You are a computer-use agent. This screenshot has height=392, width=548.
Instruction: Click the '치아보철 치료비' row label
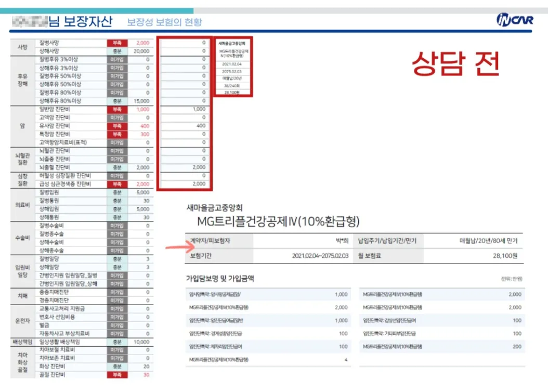pyautogui.click(x=57, y=350)
